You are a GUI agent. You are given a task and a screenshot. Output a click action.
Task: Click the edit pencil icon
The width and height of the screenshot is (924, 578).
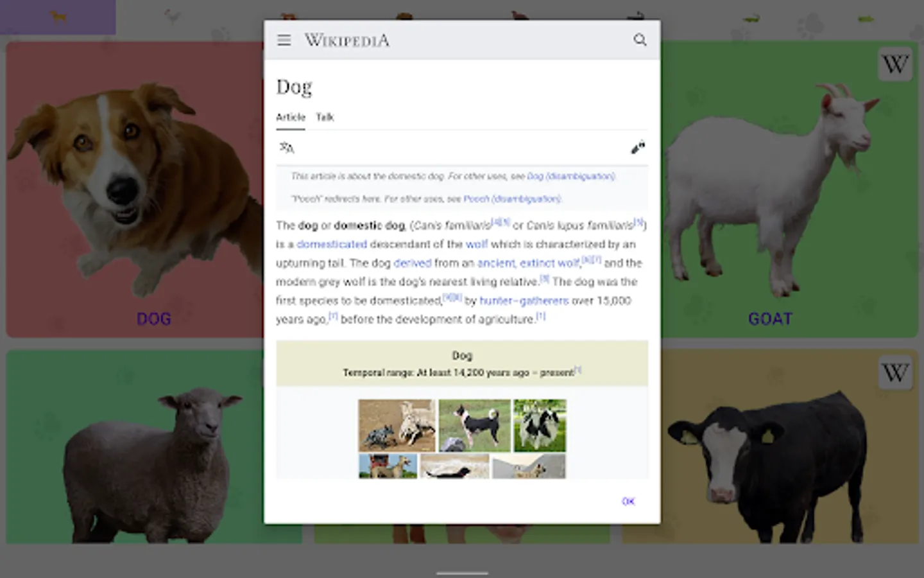[638, 148]
